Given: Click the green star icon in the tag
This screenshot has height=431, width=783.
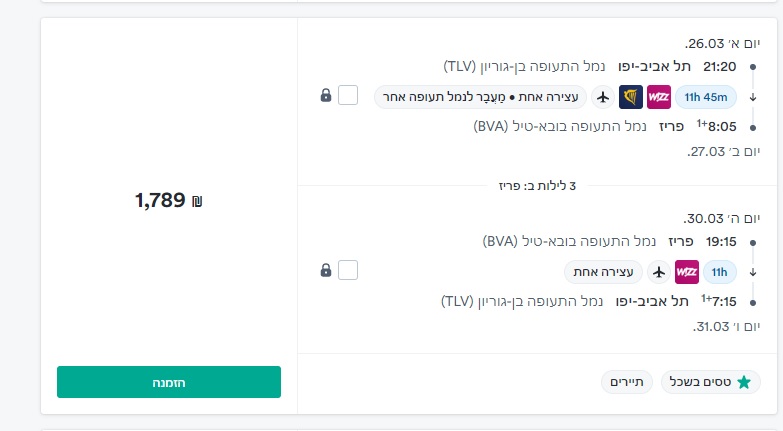Looking at the screenshot, I should (743, 382).
